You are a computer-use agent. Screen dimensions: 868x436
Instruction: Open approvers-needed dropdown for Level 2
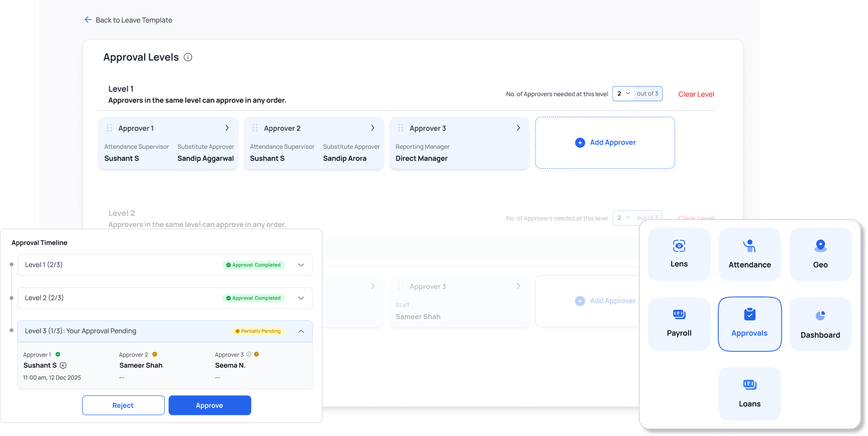[x=624, y=217]
